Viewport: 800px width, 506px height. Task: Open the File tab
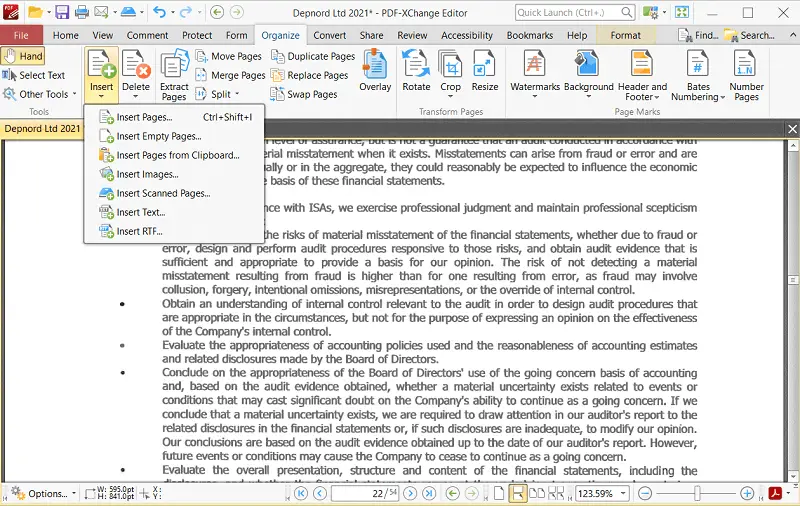coord(21,35)
